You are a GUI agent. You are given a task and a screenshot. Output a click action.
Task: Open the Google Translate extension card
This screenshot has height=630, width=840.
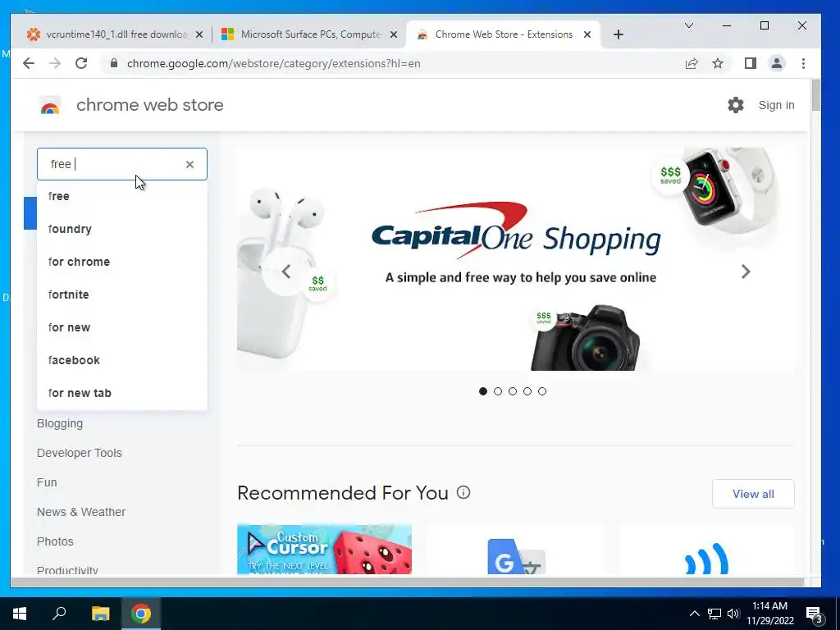pos(516,549)
